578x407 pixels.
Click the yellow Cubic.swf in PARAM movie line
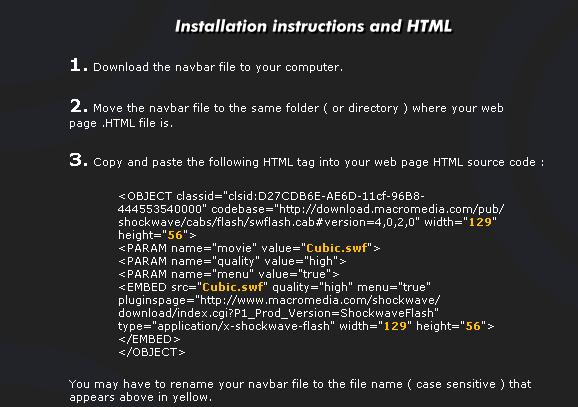337,248
